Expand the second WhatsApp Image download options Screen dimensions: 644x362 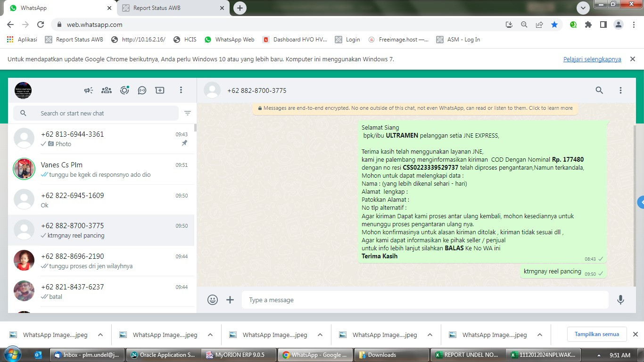click(210, 335)
